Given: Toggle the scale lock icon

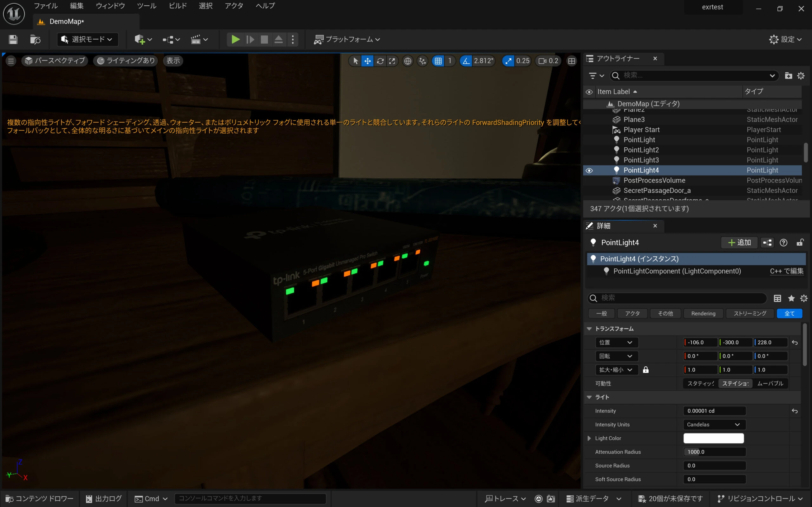Looking at the screenshot, I should coord(645,369).
